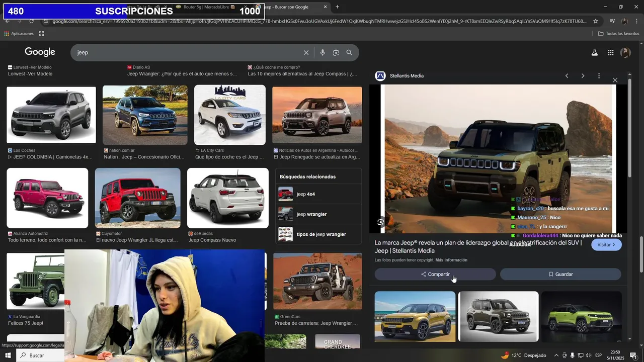Close the jeep - Buscar con Google tab

click(325, 7)
